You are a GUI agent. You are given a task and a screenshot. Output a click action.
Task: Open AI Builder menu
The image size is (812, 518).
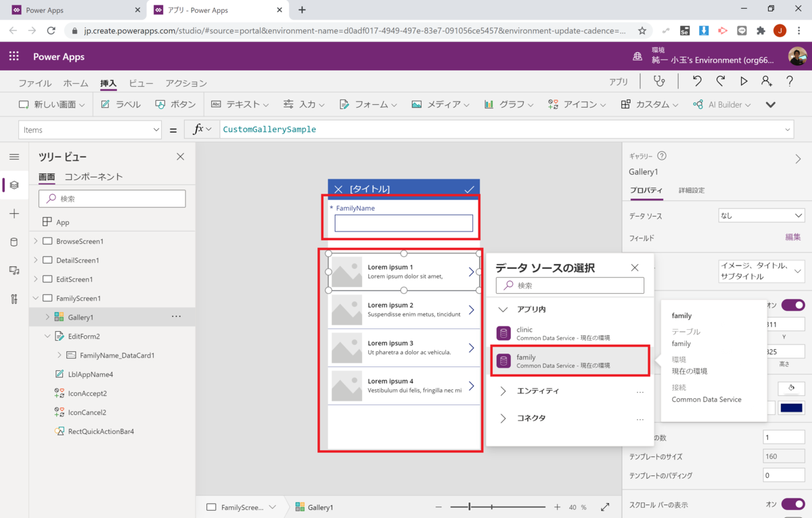[x=722, y=104]
